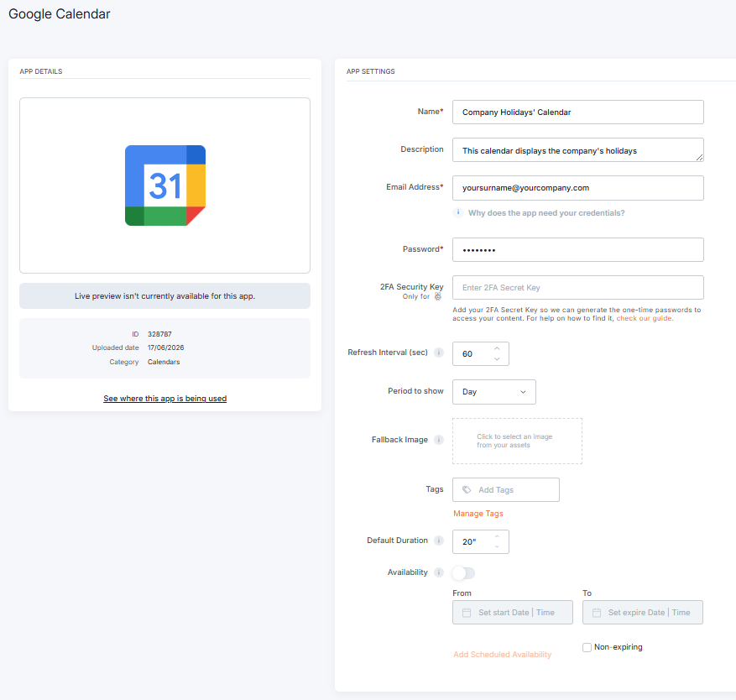The height and width of the screenshot is (700, 736).
Task: Click the Add Tags field
Action: click(x=506, y=489)
